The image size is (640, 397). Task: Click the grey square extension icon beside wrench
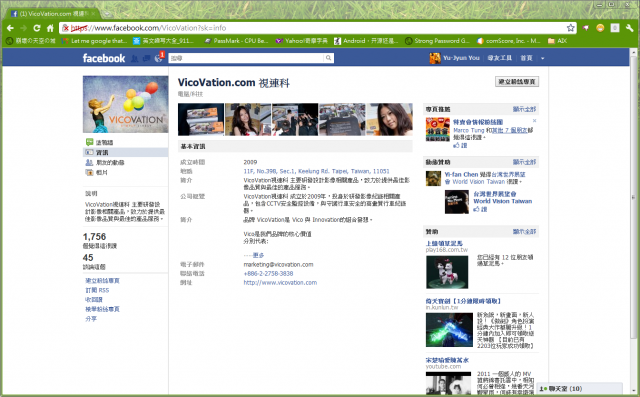[x=615, y=28]
